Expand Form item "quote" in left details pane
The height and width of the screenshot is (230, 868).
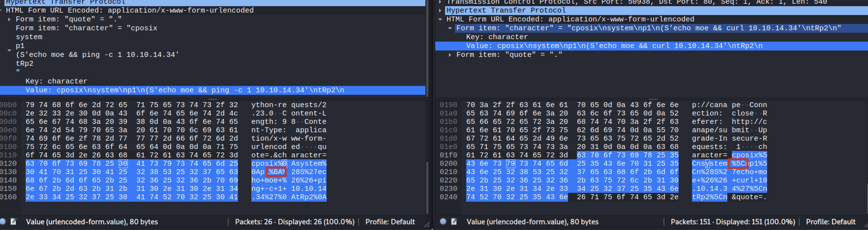pyautogui.click(x=9, y=19)
